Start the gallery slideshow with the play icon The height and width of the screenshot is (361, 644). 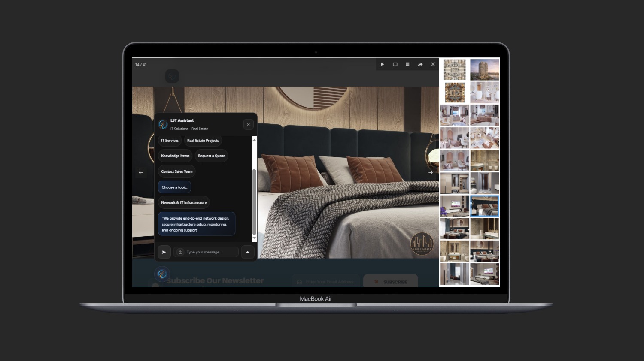click(382, 64)
